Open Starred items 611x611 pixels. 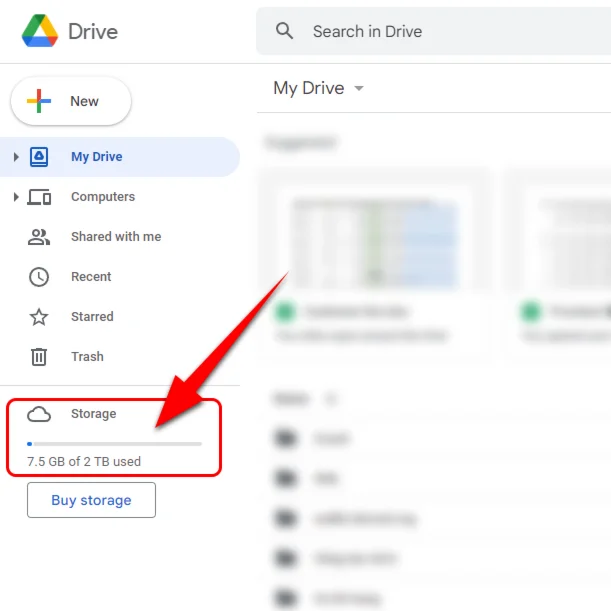click(92, 316)
